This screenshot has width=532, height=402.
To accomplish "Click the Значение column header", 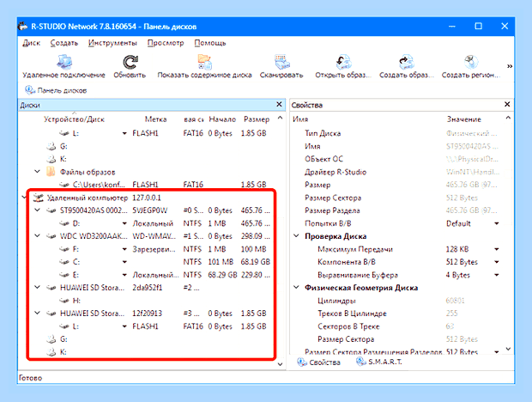I will [464, 119].
